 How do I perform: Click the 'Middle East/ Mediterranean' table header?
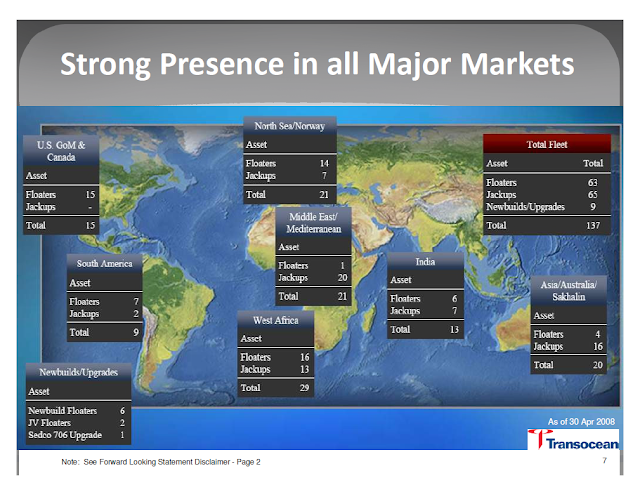point(313,223)
